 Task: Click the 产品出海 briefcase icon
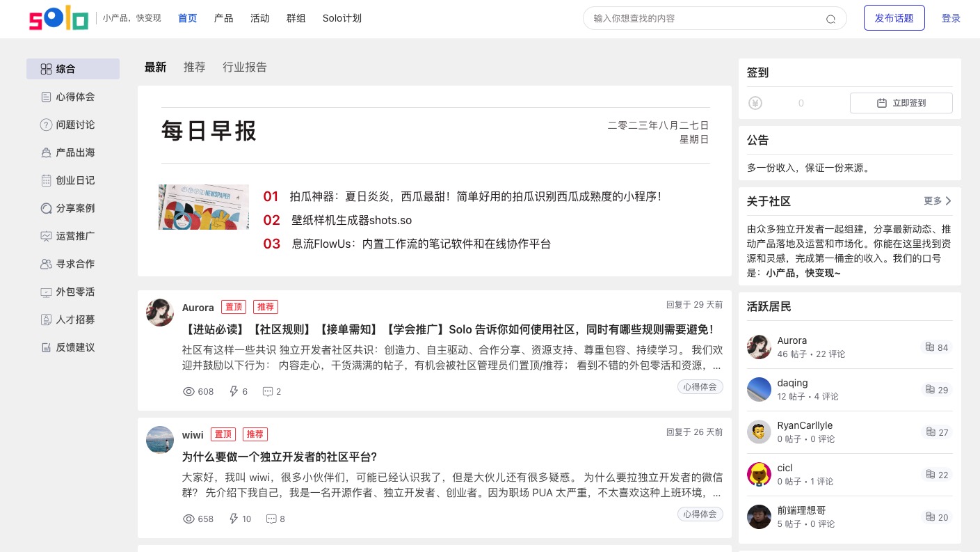pos(46,152)
